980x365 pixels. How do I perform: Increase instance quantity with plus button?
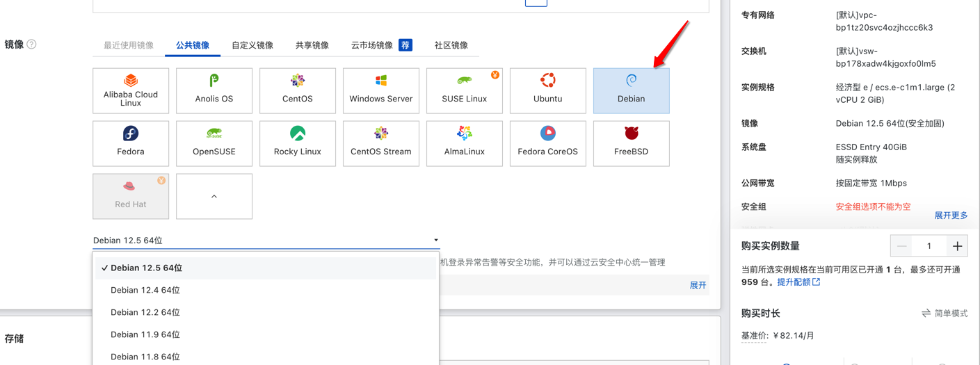point(957,246)
